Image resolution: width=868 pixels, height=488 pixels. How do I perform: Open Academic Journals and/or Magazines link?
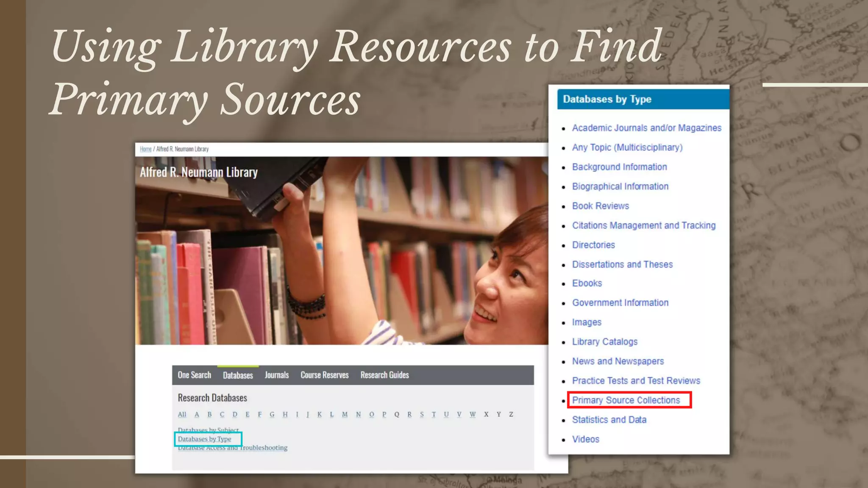646,128
